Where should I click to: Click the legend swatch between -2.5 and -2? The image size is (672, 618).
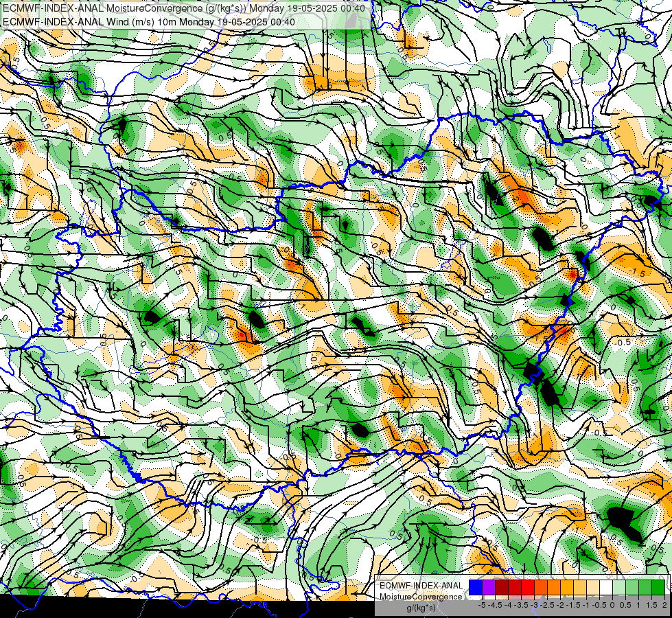(554, 588)
